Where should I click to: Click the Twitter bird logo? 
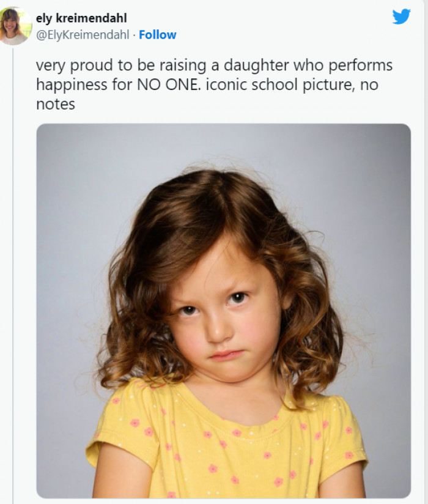coord(401,17)
